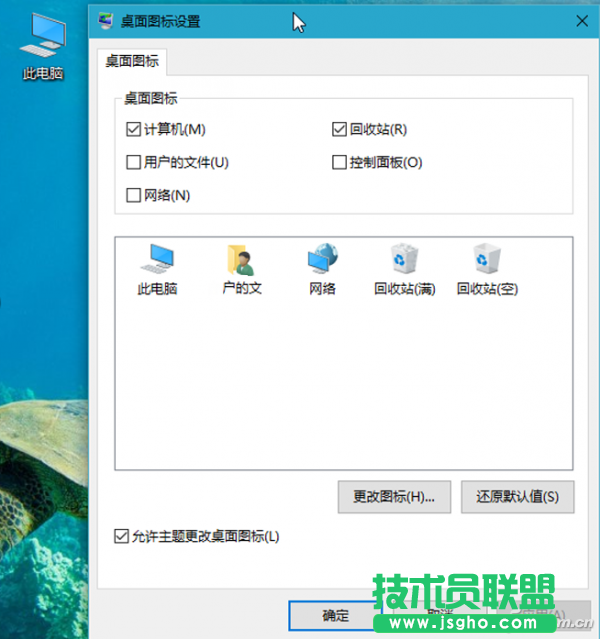This screenshot has width=600, height=639.
Task: Toggle 允许主题更改桌面图标(L) checkbox
Action: tap(122, 536)
